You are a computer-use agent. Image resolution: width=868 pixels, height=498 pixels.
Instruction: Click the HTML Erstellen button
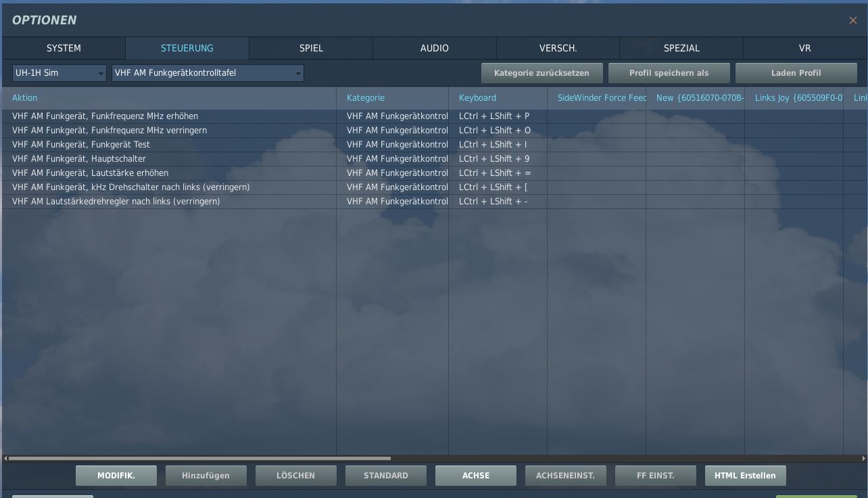tap(745, 475)
